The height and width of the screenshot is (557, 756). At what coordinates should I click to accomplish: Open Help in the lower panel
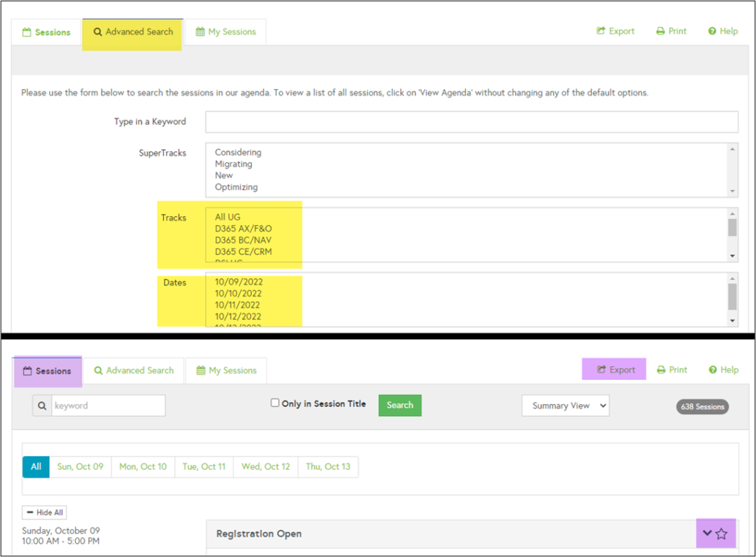(x=724, y=370)
